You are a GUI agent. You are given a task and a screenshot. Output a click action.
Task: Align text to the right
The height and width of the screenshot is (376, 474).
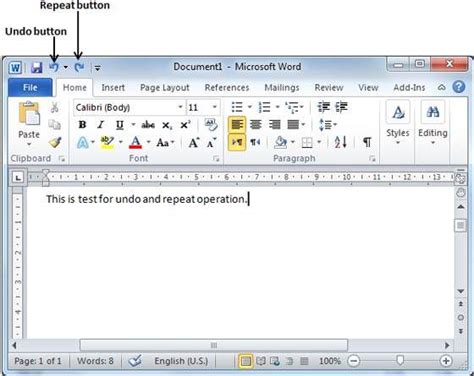coord(274,125)
